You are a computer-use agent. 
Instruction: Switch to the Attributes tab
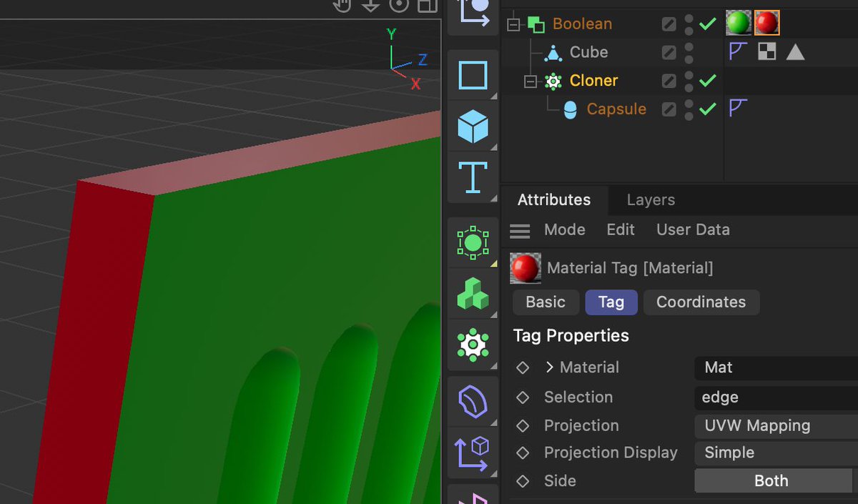click(554, 200)
